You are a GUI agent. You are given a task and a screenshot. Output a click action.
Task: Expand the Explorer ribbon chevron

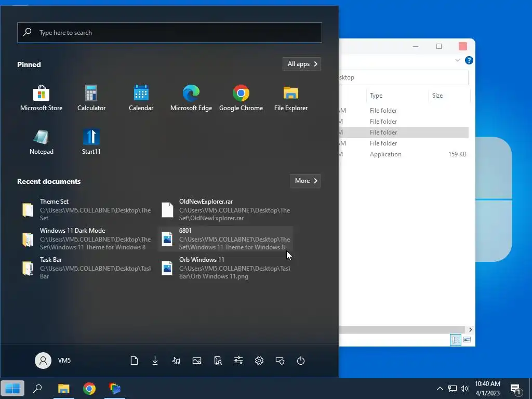(x=457, y=60)
